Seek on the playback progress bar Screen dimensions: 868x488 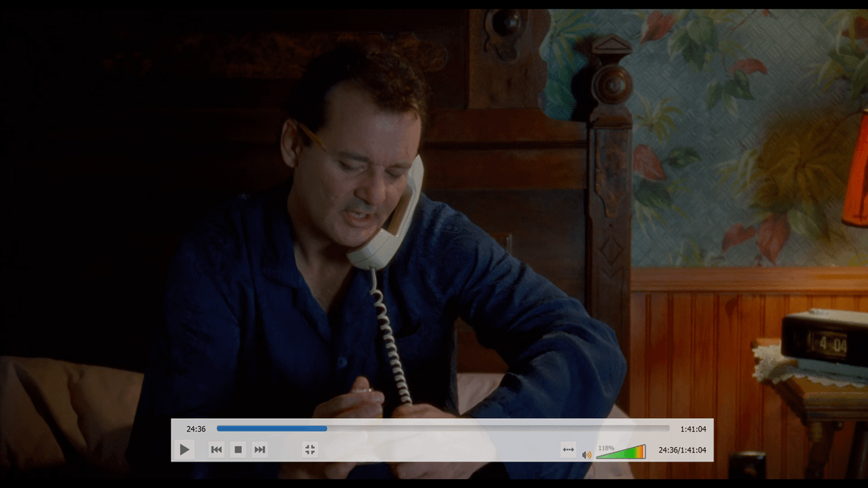(443, 429)
